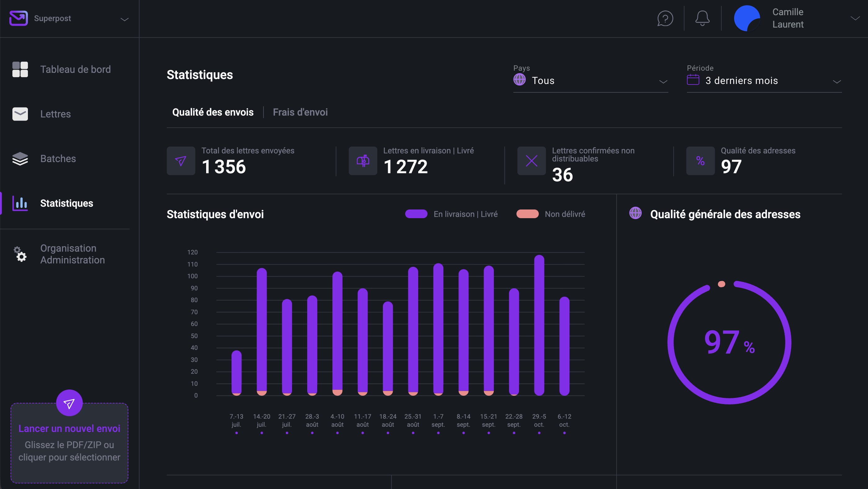Click the purple paper plane send icon
Screen dimensions: 868x489
click(69, 403)
